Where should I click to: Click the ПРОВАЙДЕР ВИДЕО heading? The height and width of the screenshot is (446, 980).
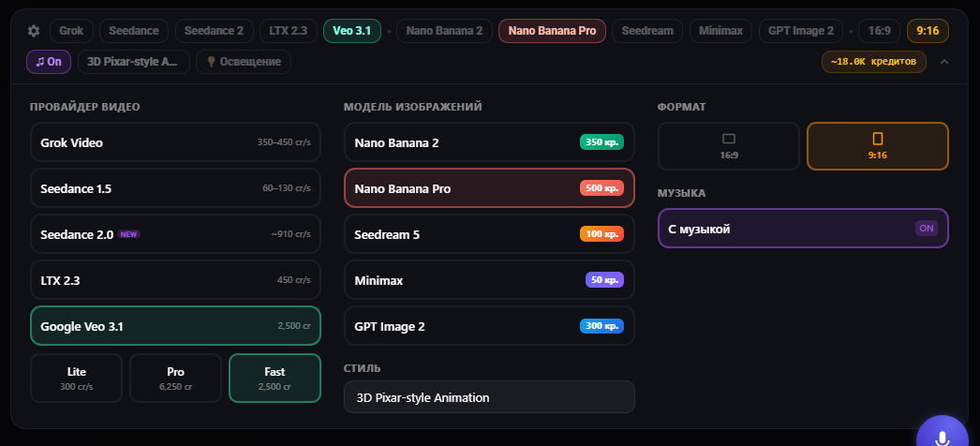click(85, 107)
